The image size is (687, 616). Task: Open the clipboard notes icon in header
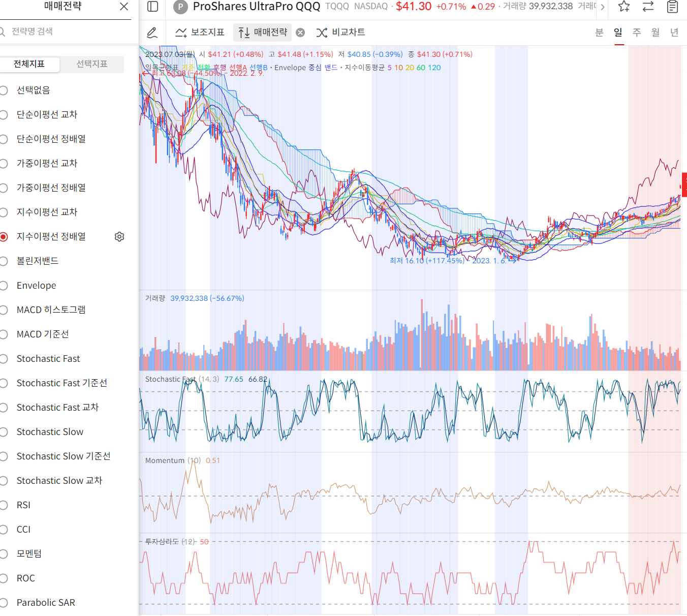click(x=672, y=7)
